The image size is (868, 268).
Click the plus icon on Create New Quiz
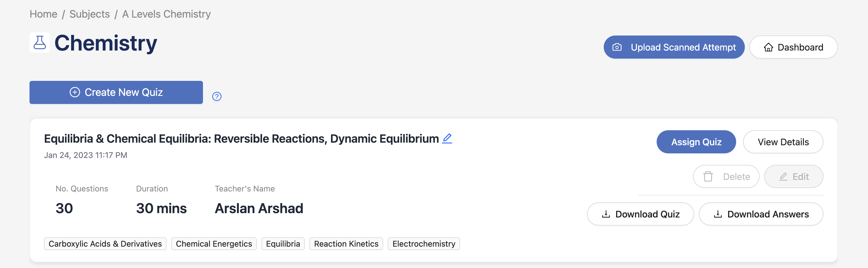click(x=75, y=92)
